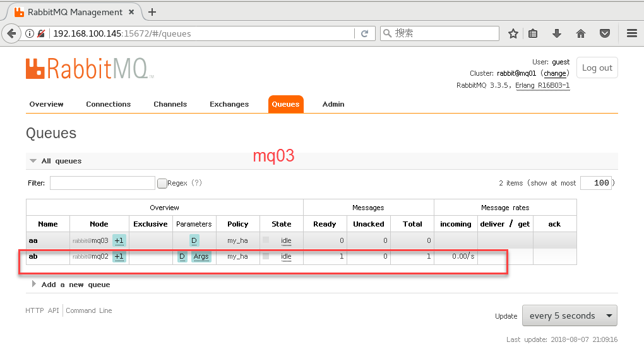Open the HTTP API link
Screen dimensions: 644x359
[x=42, y=310]
